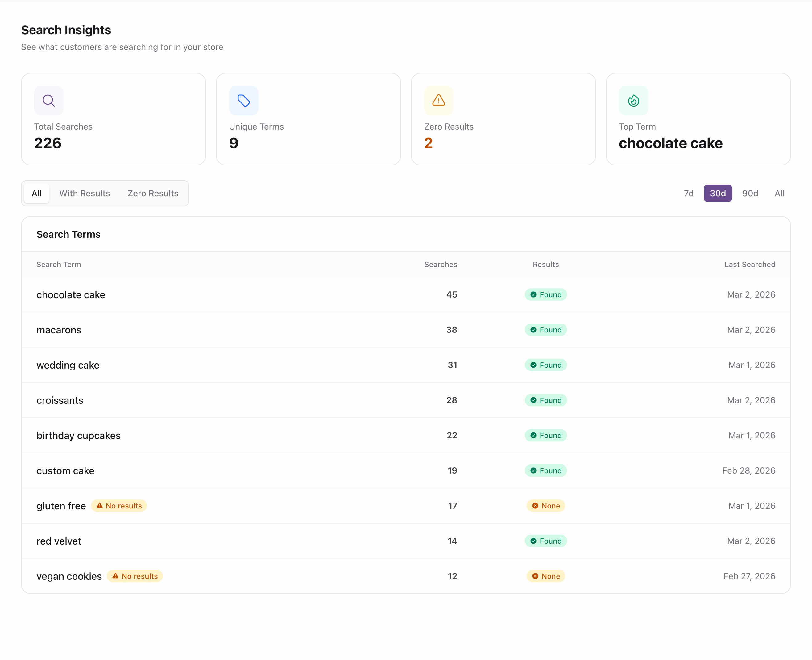The height and width of the screenshot is (660, 812).
Task: Click the magnifying glass icon on Total Searches card
Action: (49, 100)
